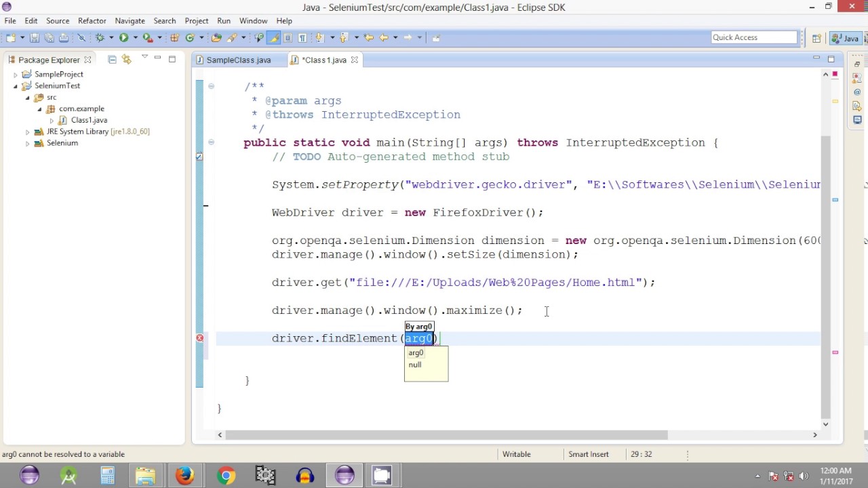Choose 'null' from the parameter proposal list
Screen dimensions: 868x488
(x=415, y=365)
